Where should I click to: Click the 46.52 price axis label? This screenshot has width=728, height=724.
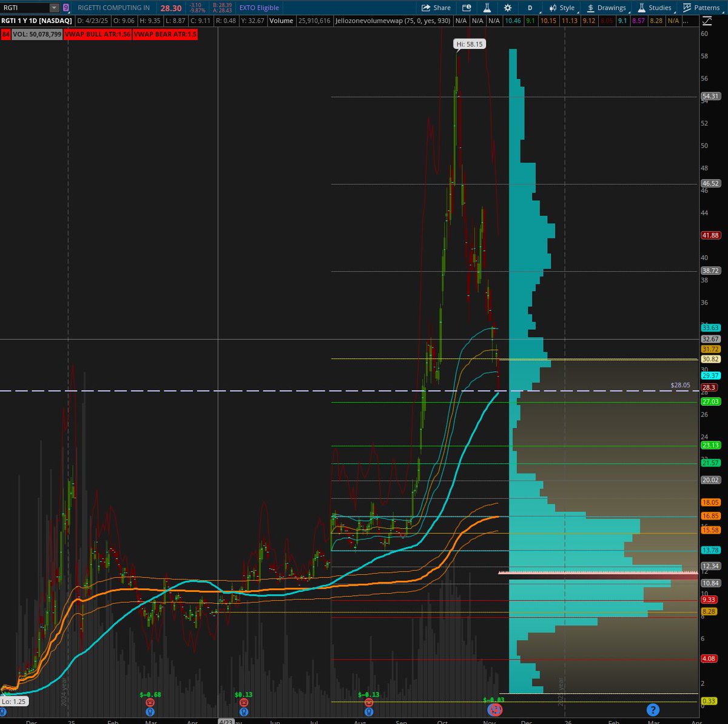(x=710, y=183)
